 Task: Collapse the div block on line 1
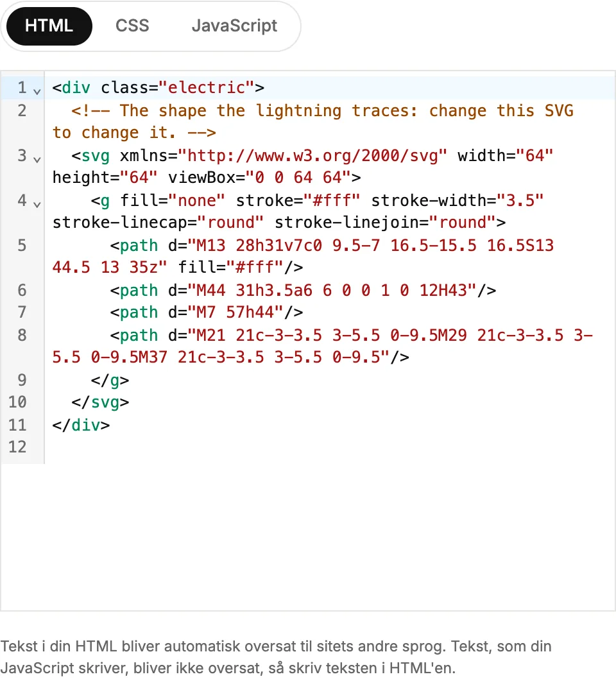point(37,91)
